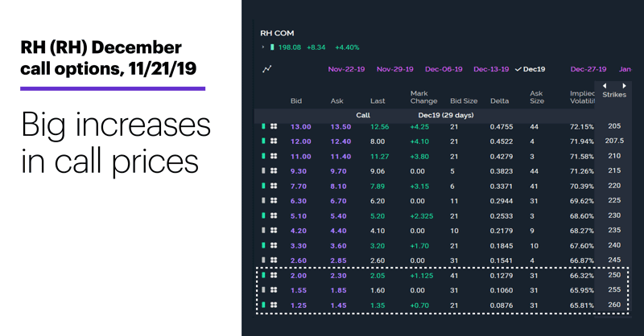Click the 13.00 bid price

[x=300, y=127]
